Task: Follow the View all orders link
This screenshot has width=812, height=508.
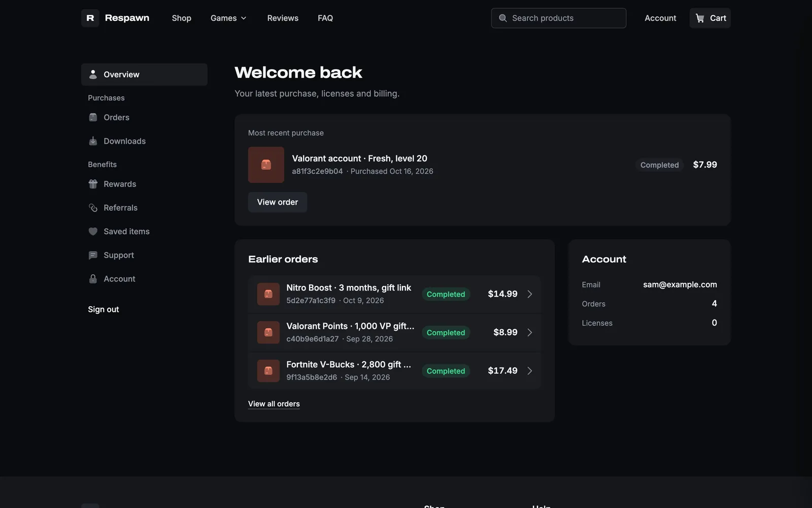Action: click(x=274, y=404)
